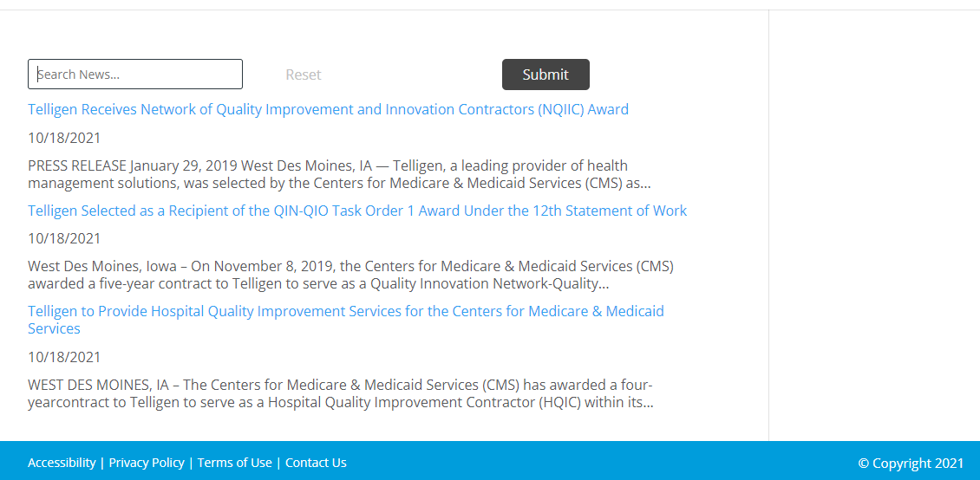Image resolution: width=980 pixels, height=480 pixels.
Task: Open the Terms of Use footer link
Action: (235, 463)
